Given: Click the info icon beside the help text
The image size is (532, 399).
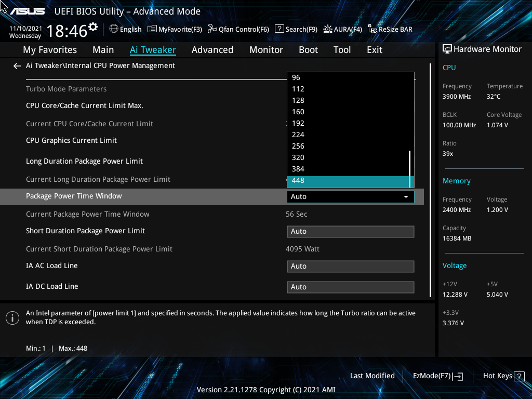Looking at the screenshot, I should pyautogui.click(x=12, y=318).
